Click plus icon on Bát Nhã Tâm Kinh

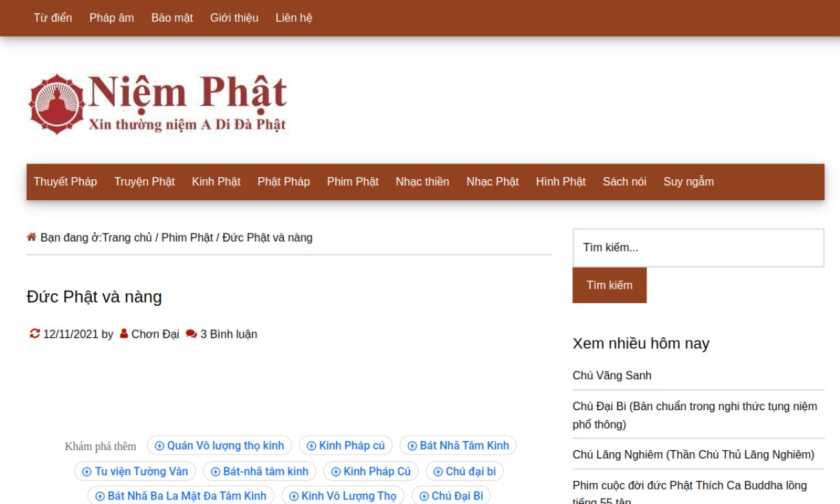click(412, 446)
